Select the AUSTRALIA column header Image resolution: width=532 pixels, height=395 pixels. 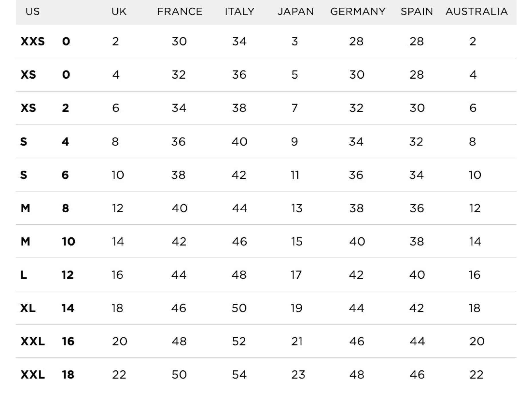coord(477,12)
